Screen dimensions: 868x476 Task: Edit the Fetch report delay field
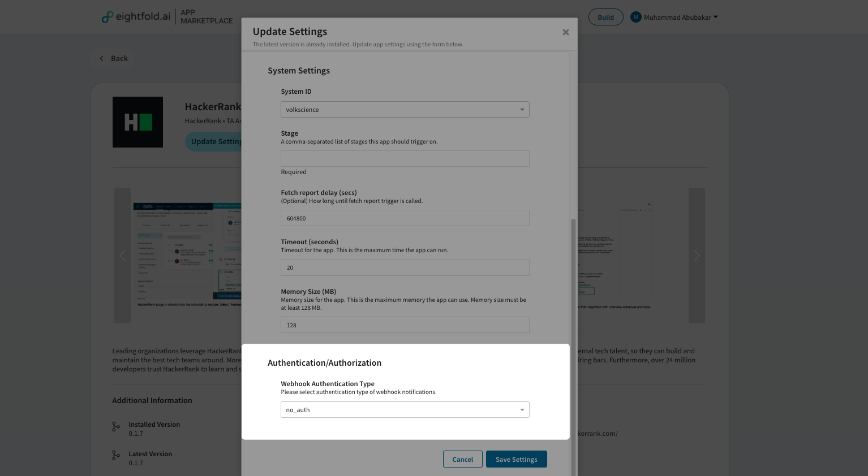(405, 218)
